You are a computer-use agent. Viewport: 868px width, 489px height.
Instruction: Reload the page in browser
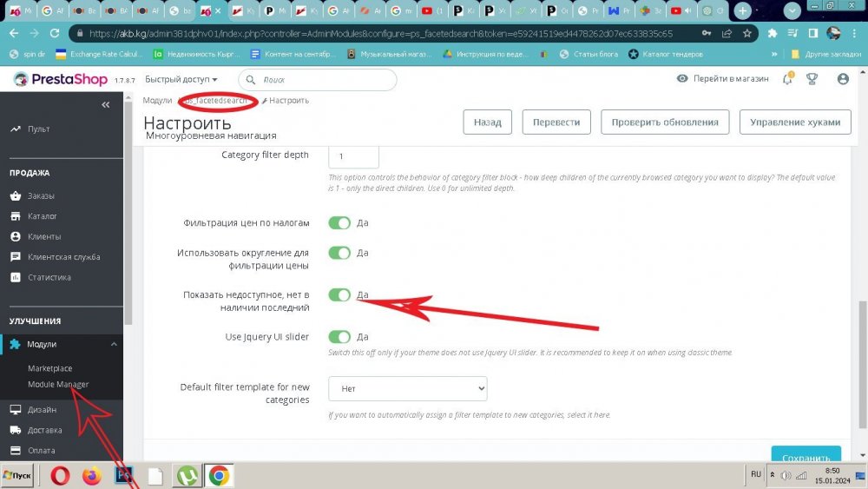(x=54, y=33)
